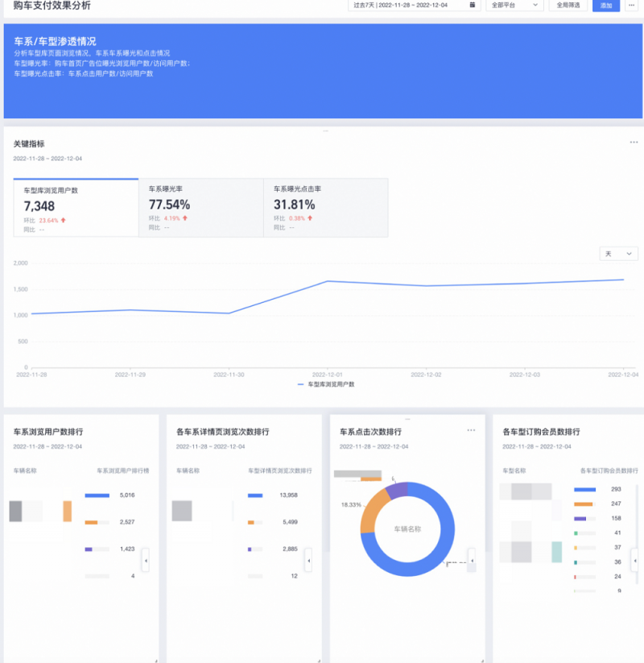Click side arrow on 各车型订购会员数排行 card

pyautogui.click(x=635, y=559)
